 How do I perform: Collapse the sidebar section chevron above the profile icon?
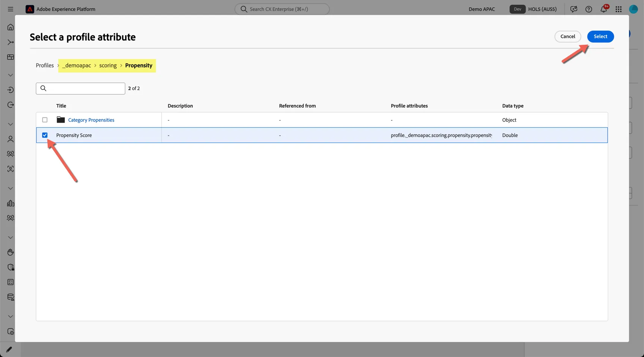(10, 124)
